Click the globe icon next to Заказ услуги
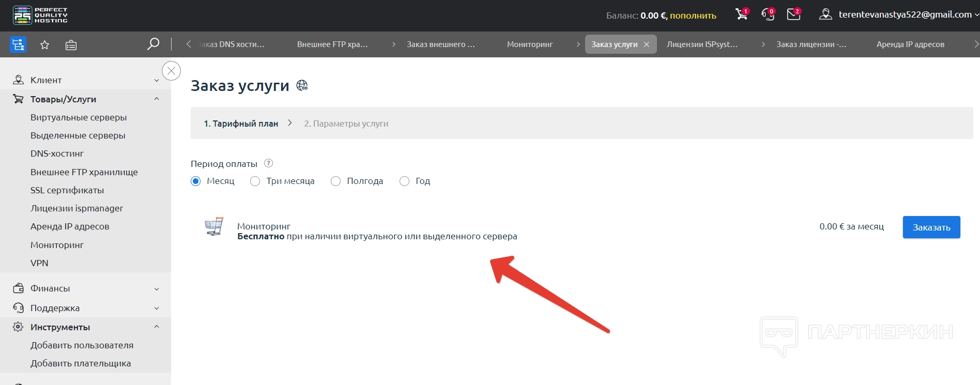This screenshot has height=385, width=980. 302,85
